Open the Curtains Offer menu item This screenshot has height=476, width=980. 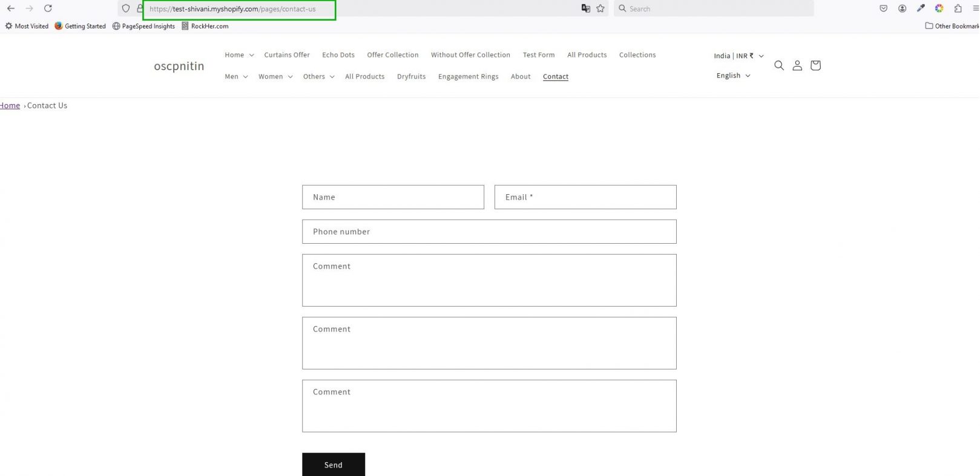[286, 55]
